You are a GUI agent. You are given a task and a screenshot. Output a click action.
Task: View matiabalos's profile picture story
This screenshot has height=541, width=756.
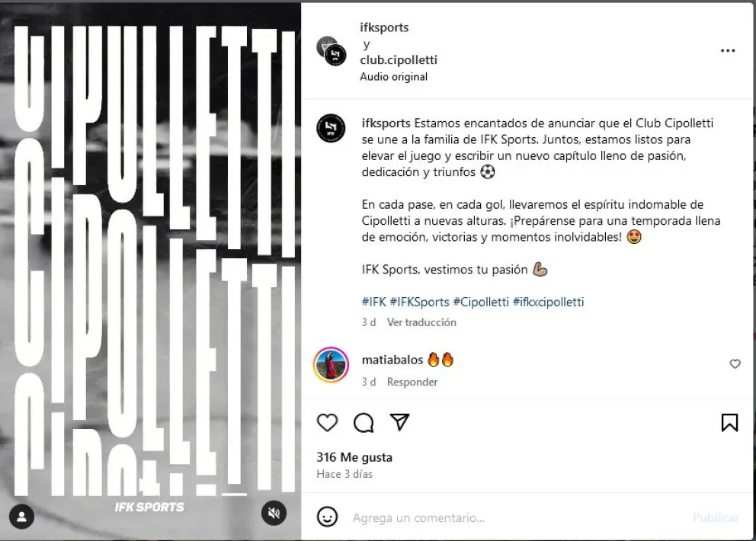(331, 364)
